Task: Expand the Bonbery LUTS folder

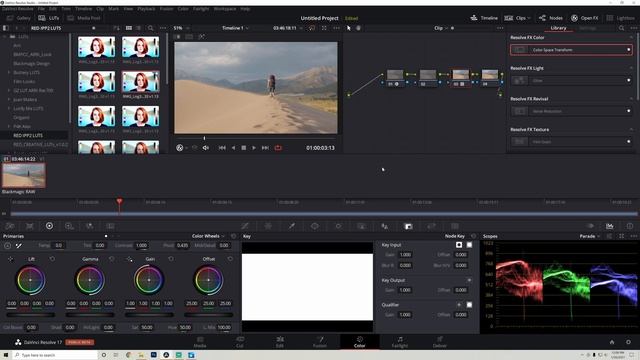Action: point(9,73)
